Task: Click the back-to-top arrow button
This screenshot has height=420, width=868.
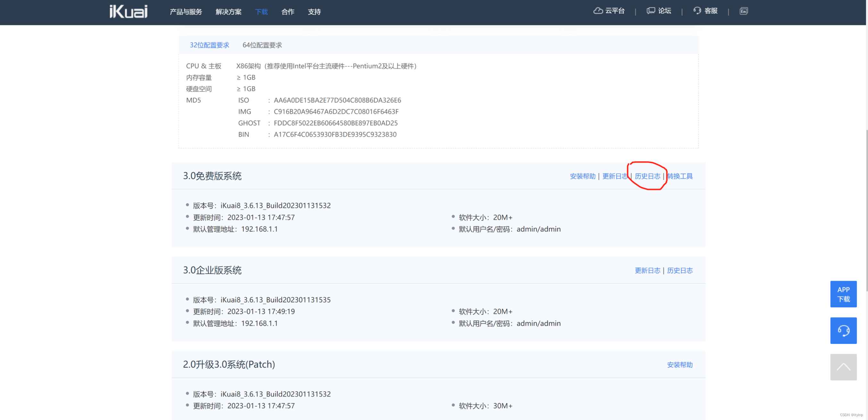Action: click(844, 367)
